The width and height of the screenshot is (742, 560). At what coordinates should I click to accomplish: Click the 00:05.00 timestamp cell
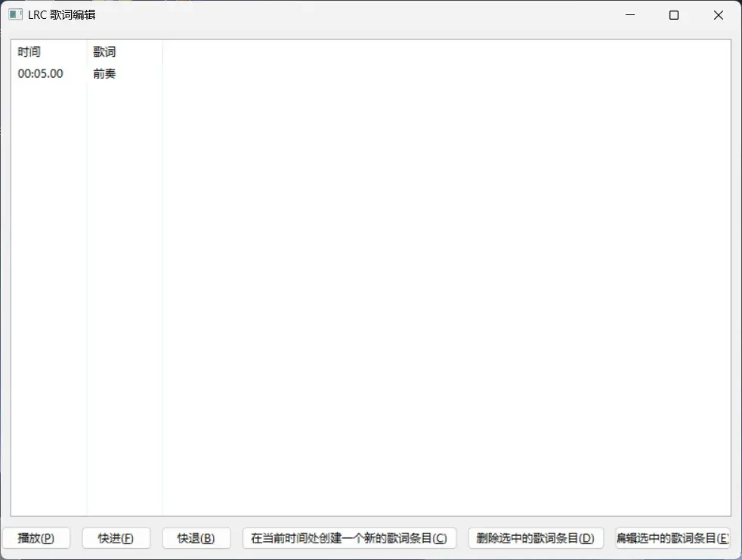coord(40,73)
